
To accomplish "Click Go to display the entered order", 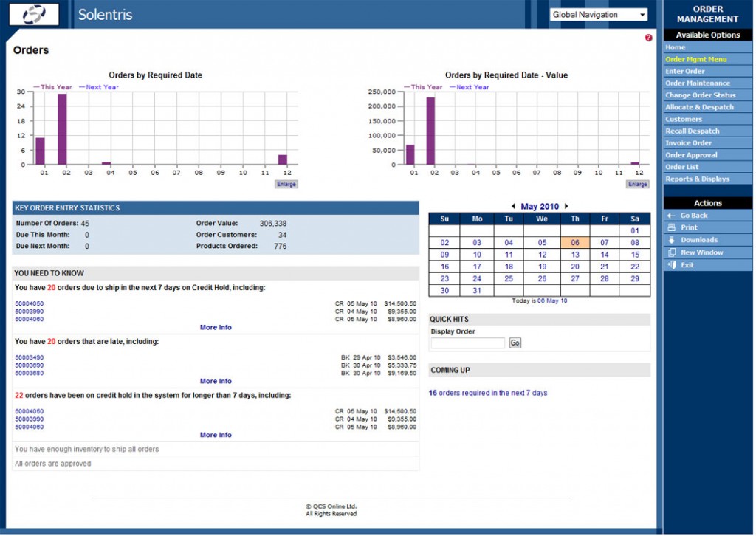I will 515,342.
